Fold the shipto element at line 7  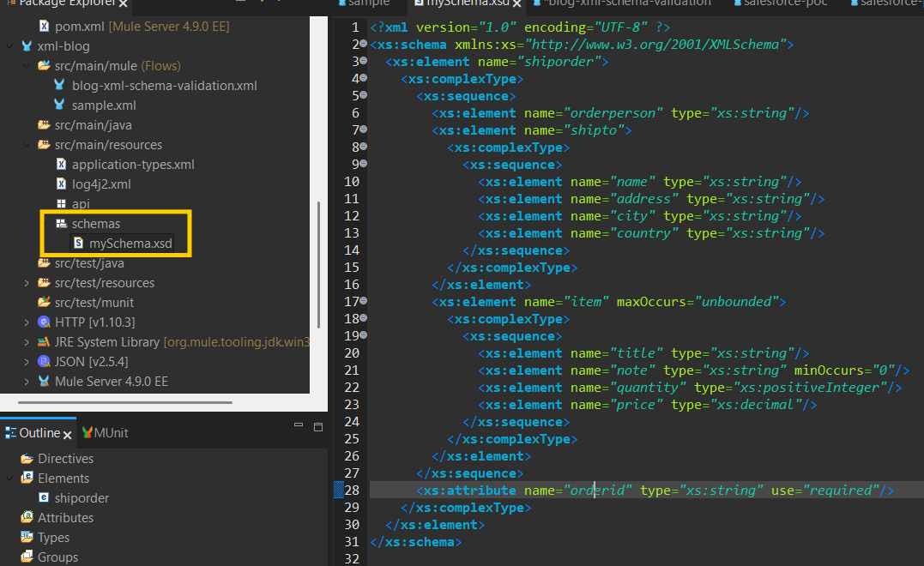tap(364, 129)
